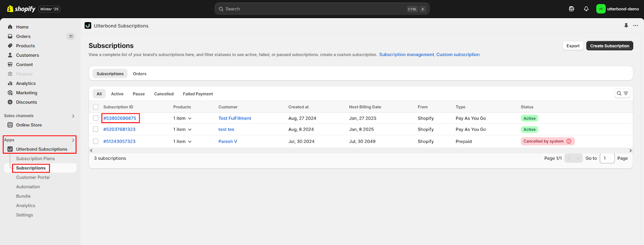Click the Marketing target icon
644x245 pixels.
click(x=10, y=93)
